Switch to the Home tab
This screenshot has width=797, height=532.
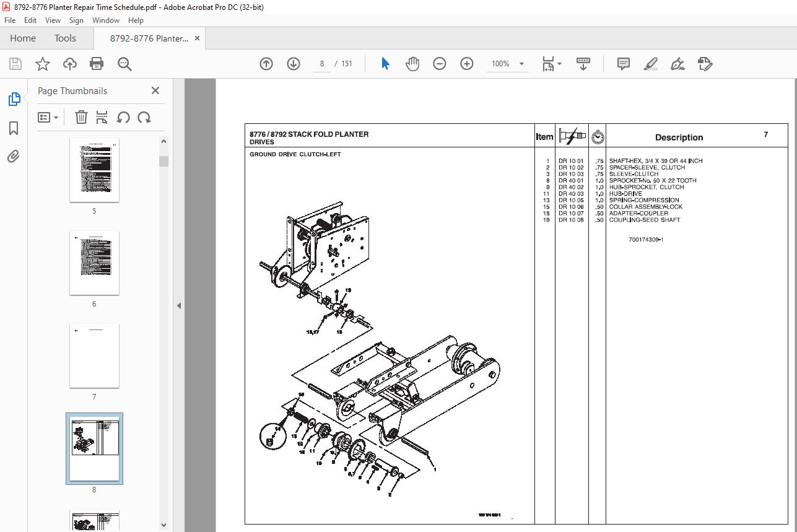tap(23, 38)
